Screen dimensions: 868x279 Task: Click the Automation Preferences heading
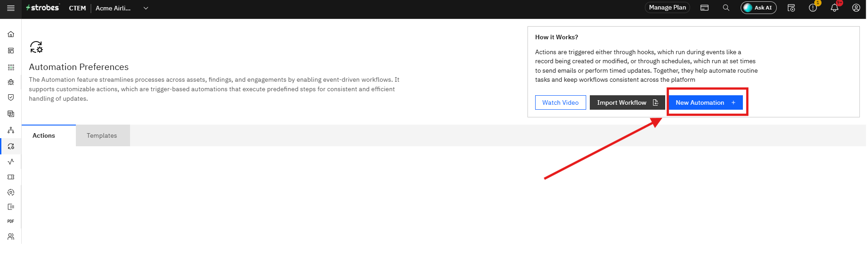point(79,67)
